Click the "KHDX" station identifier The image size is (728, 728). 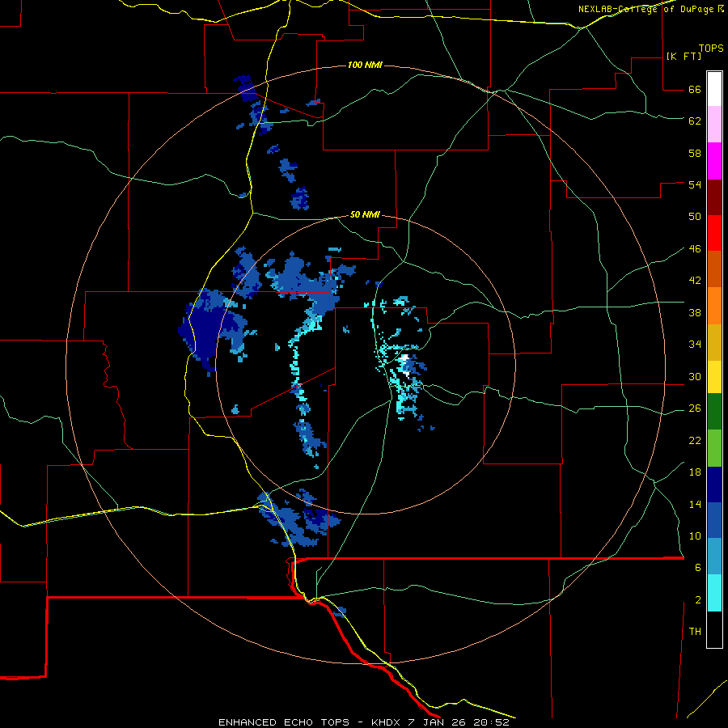pos(387,722)
